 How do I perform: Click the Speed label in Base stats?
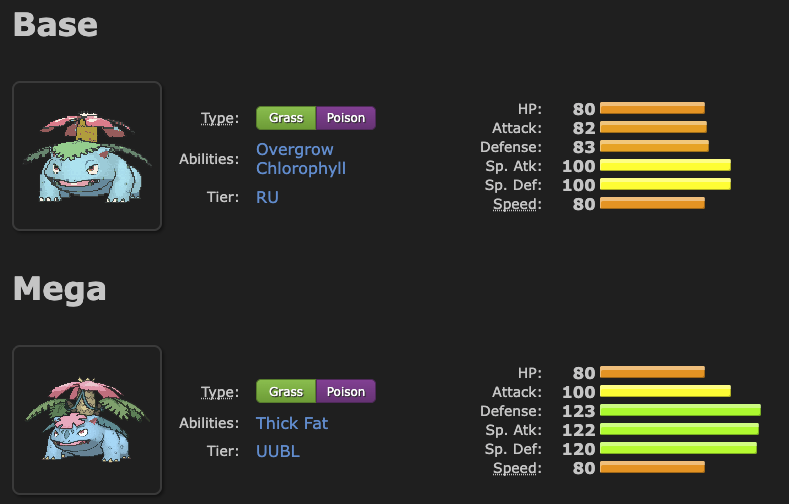[517, 204]
